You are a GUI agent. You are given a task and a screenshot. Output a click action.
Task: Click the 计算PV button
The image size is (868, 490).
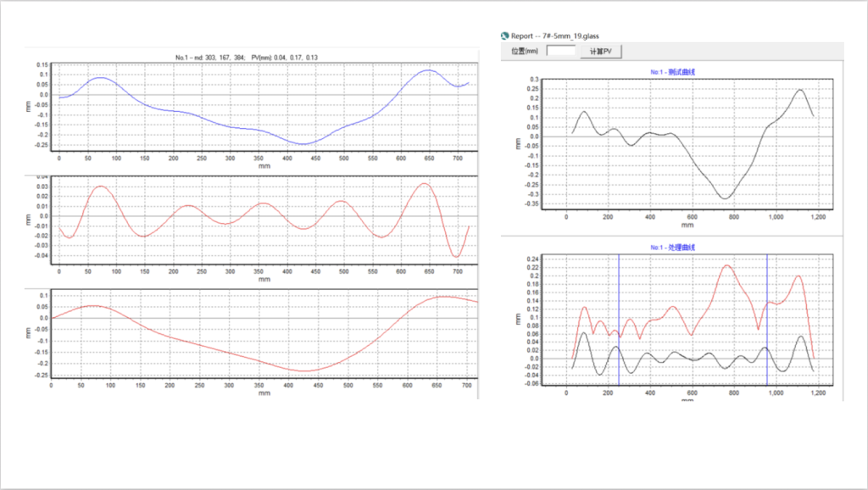coord(601,52)
